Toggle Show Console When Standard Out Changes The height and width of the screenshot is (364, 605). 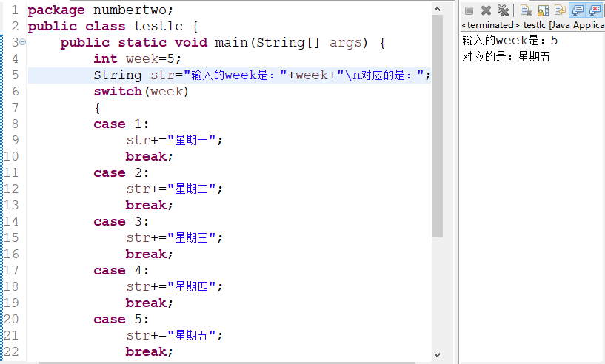pos(578,10)
